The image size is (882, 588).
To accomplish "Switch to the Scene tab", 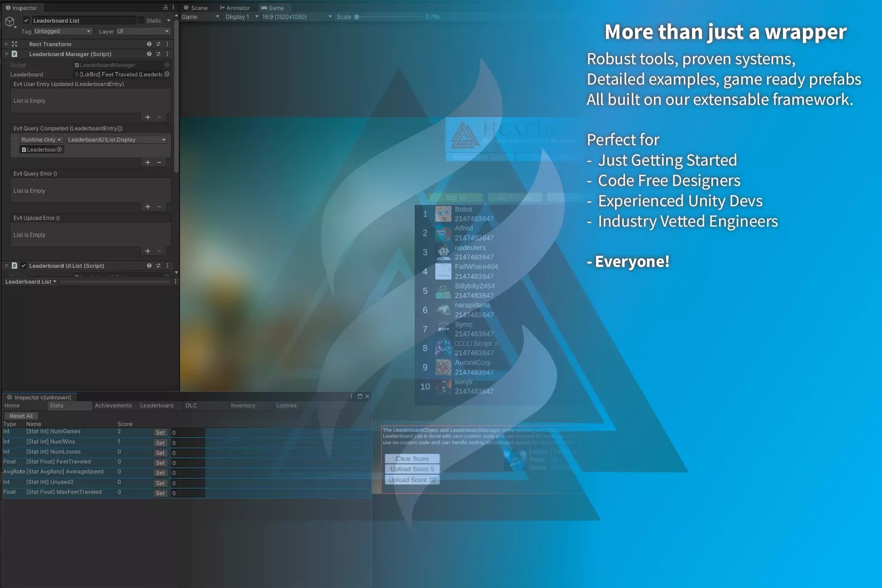I will click(195, 8).
